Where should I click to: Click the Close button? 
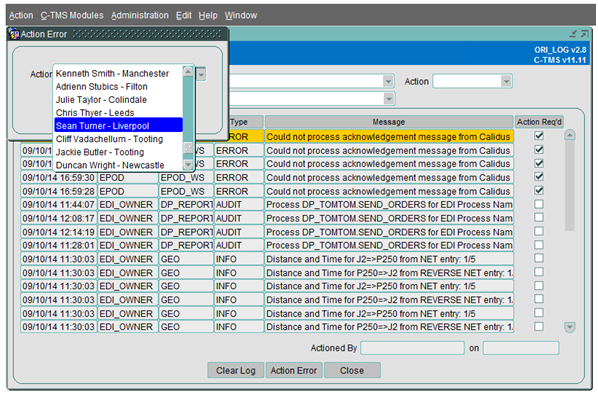point(352,370)
